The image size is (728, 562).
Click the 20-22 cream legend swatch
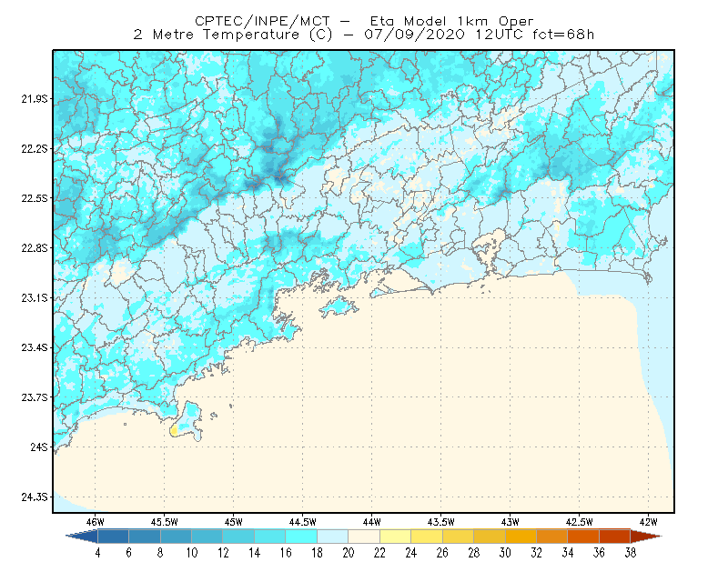(364, 537)
